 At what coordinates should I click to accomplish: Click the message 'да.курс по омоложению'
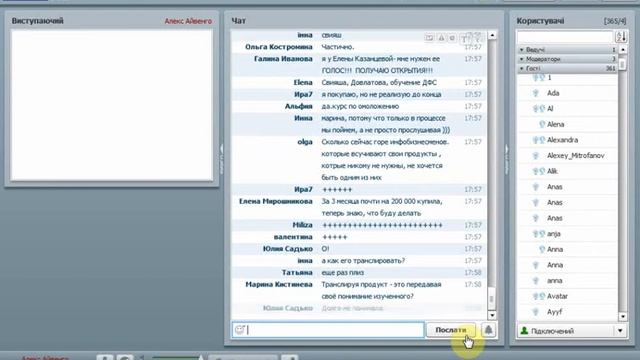[x=360, y=106]
